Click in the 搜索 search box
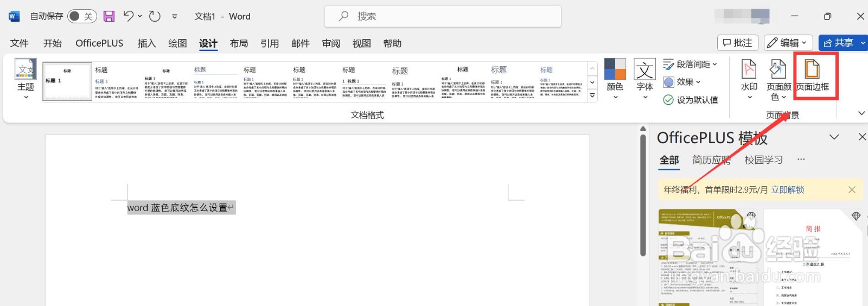Viewport: 868px width, 306px height. (443, 16)
